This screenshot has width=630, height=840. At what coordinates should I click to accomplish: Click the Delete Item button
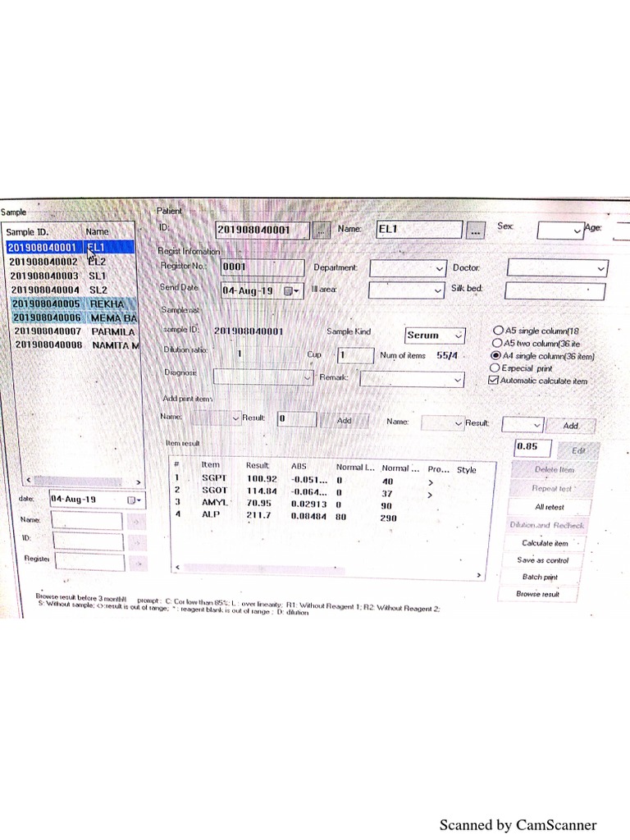tap(554, 470)
